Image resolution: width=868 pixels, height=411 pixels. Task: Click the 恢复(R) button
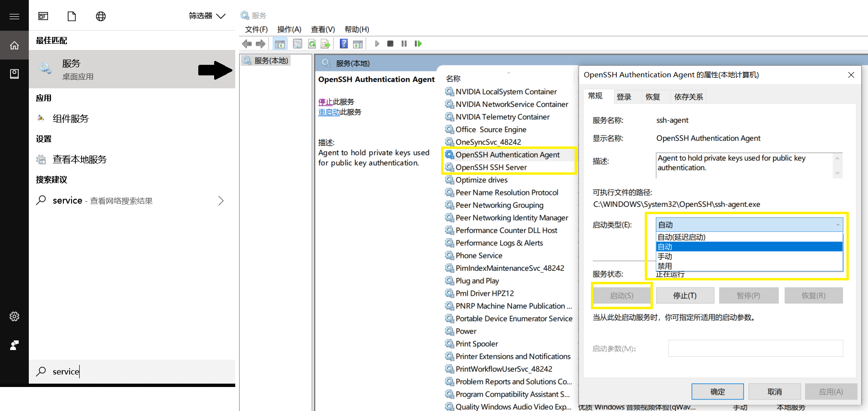click(x=814, y=296)
